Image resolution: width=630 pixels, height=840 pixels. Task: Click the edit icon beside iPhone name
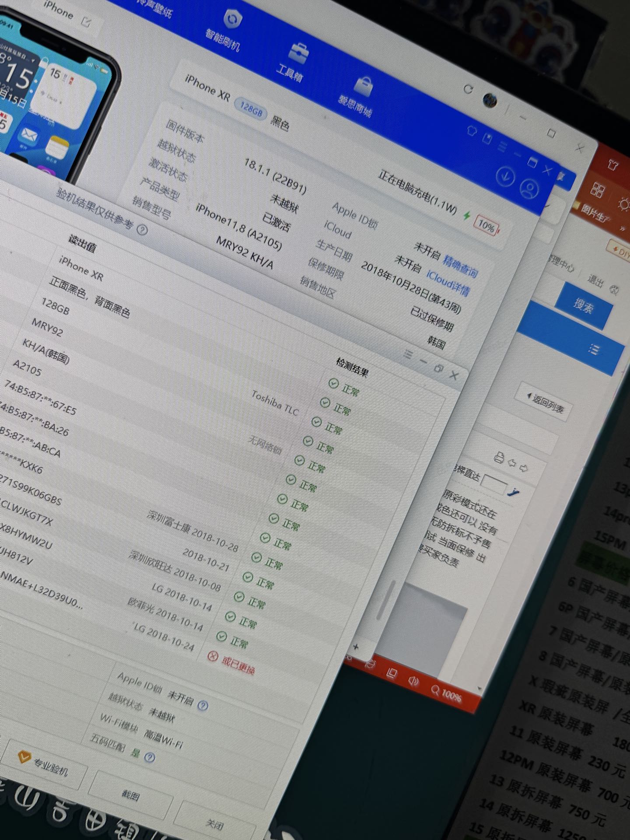point(87,21)
